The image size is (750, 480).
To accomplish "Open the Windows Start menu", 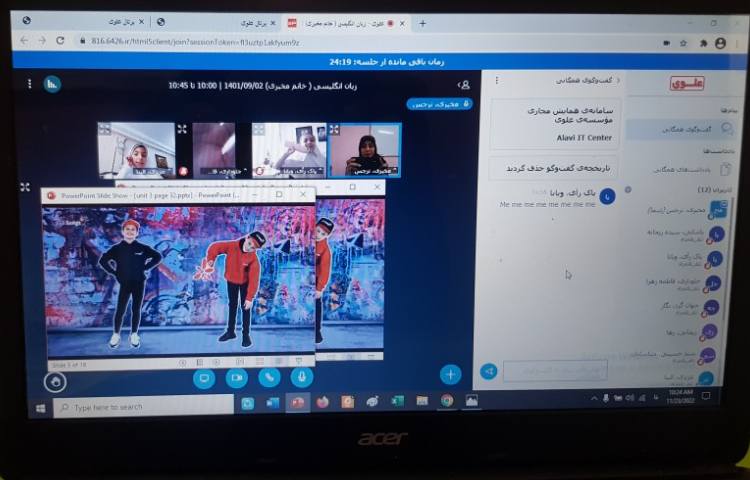I will click(41, 408).
